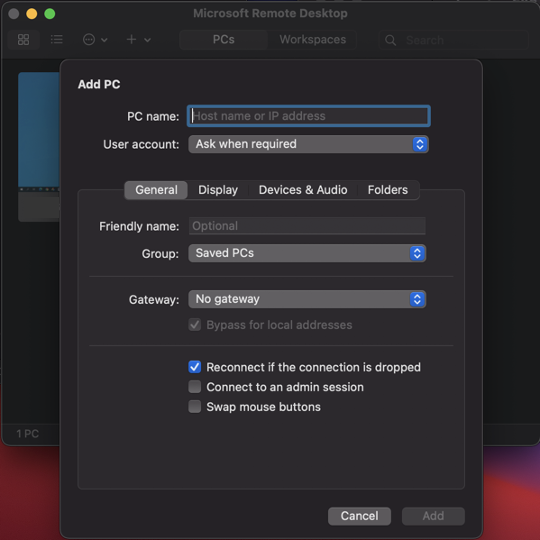Switch to list view in Remote Desktop toolbar
The height and width of the screenshot is (540, 540).
pyautogui.click(x=56, y=40)
